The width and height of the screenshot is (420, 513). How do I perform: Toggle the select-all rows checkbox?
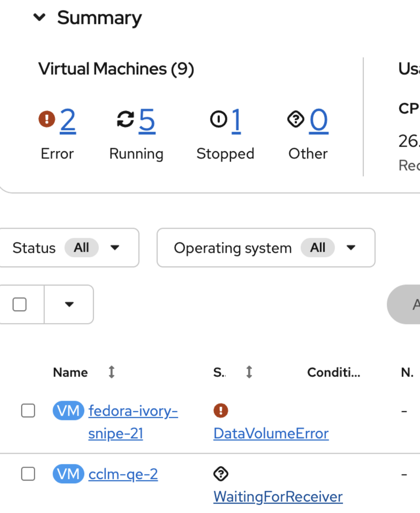(20, 304)
